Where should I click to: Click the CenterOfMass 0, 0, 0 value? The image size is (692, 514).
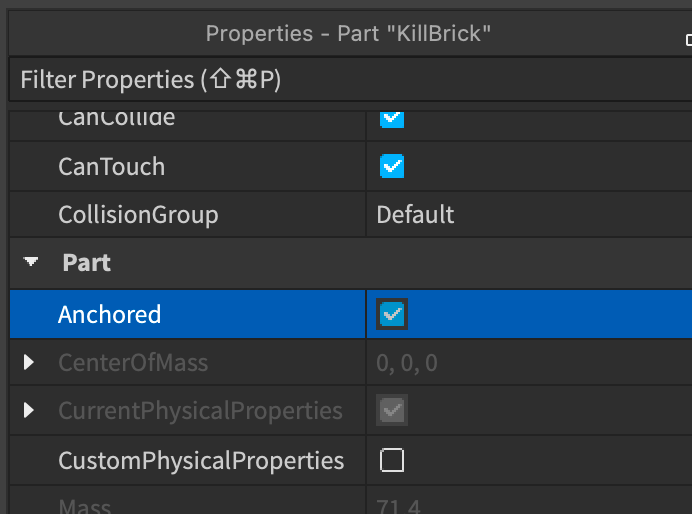407,363
